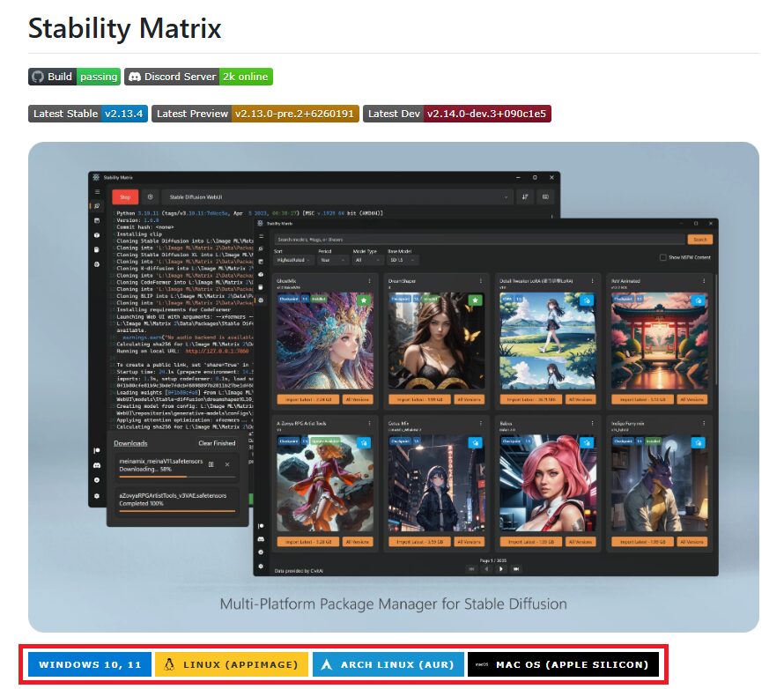Open the Latest Stable v2.13.4 badge

(x=88, y=114)
